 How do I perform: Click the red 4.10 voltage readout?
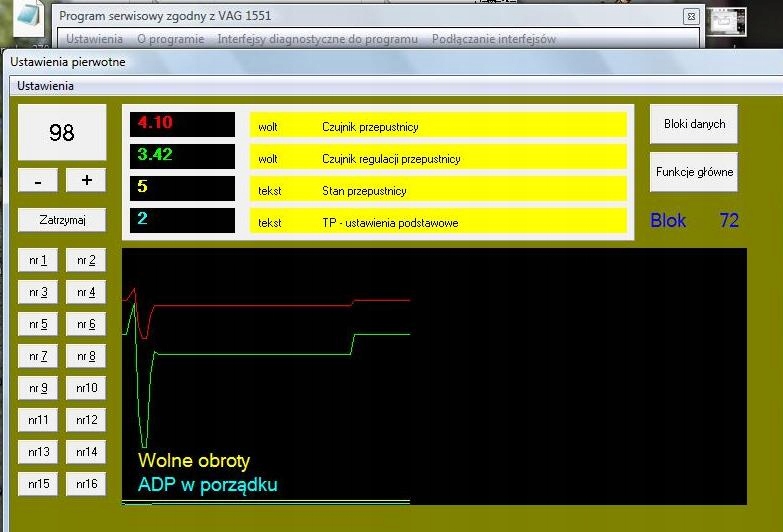pyautogui.click(x=182, y=124)
